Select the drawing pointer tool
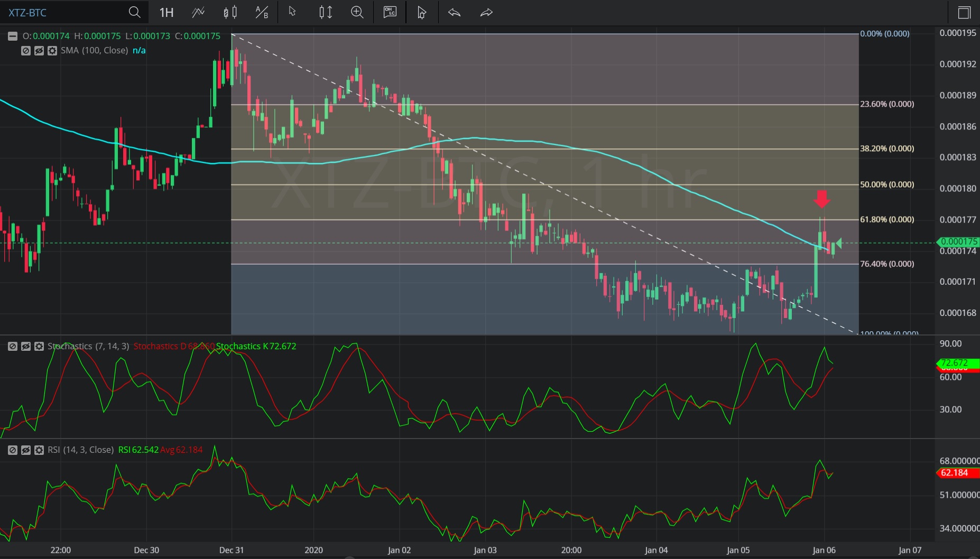This screenshot has width=980, height=559. 422,12
